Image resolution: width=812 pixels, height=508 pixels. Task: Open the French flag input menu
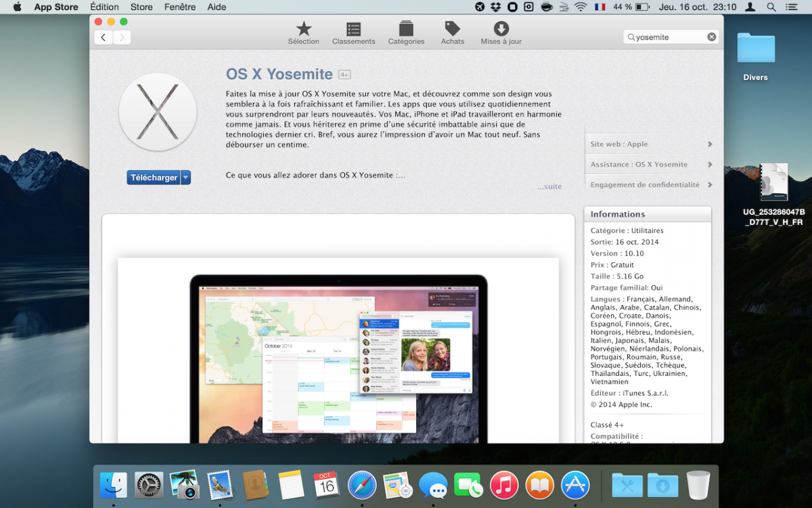click(x=600, y=7)
